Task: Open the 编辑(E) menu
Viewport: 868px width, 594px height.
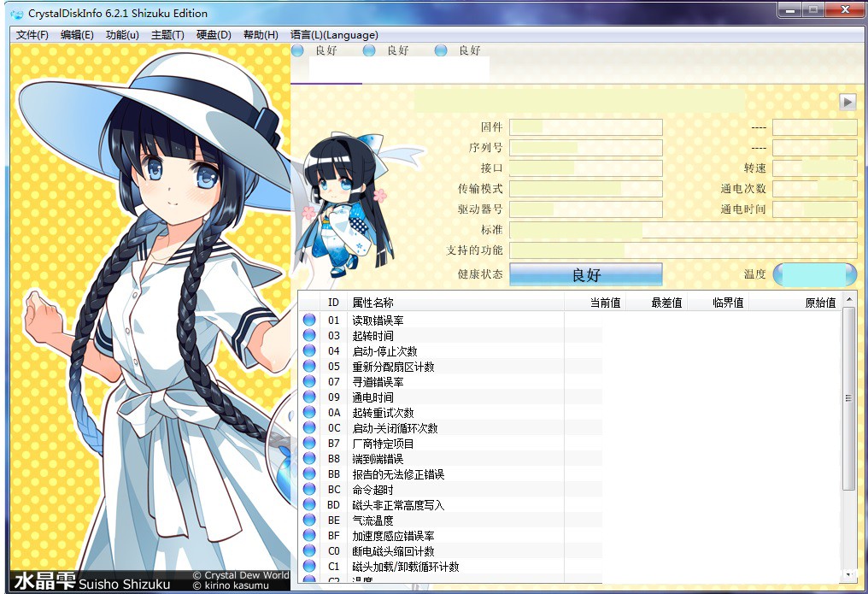Action: coord(77,35)
